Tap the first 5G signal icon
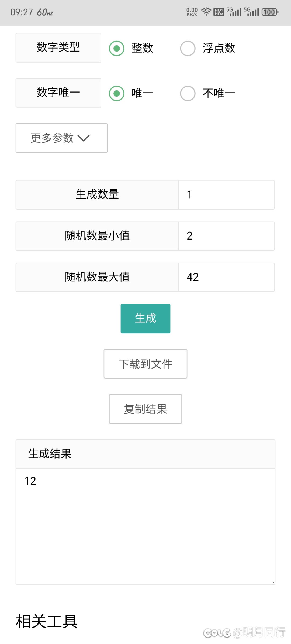 (234, 12)
